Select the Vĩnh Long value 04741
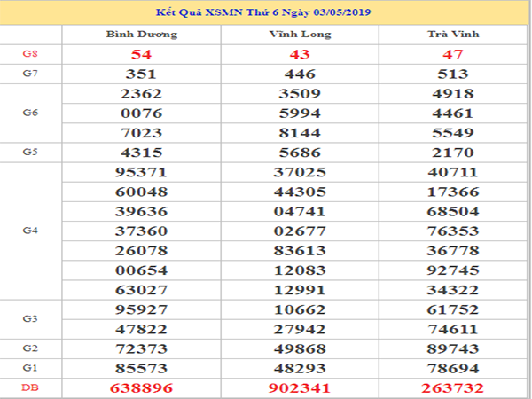Screen dimensions: 532x399 [300, 211]
